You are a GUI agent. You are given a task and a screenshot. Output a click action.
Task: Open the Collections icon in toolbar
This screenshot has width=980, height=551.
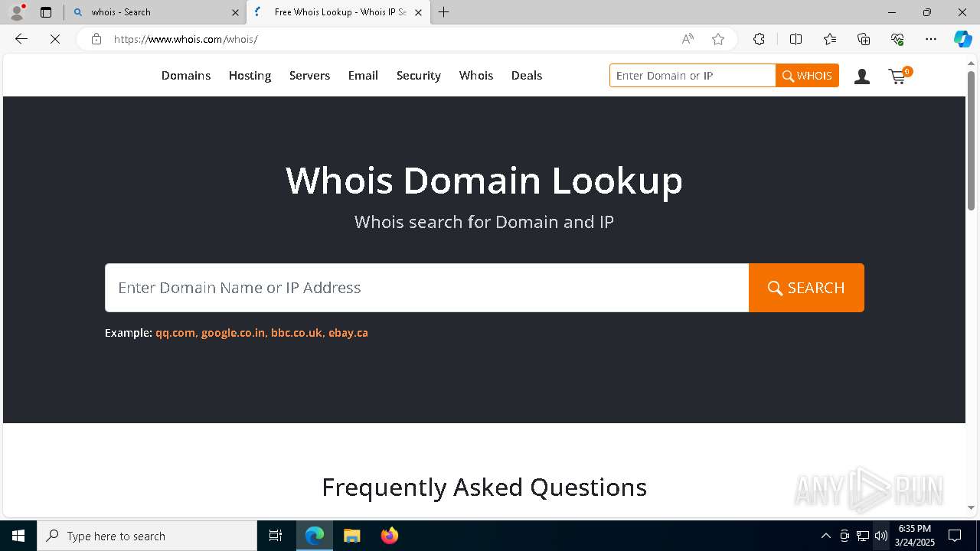coord(864,39)
